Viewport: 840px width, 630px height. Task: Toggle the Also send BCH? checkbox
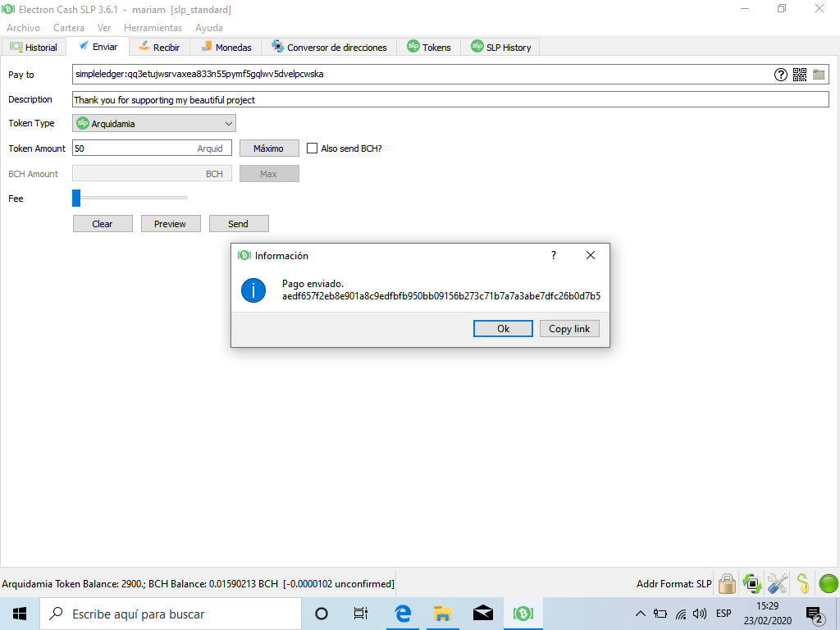[312, 148]
